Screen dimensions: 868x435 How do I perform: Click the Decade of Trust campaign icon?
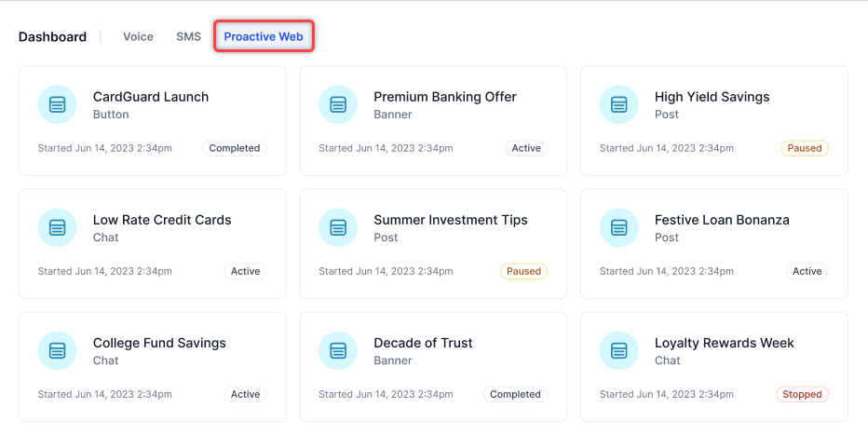[x=338, y=350]
